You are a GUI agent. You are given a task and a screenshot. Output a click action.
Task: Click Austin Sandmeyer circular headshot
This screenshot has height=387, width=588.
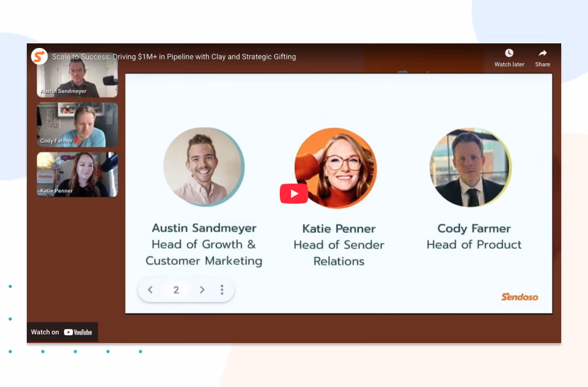point(204,167)
